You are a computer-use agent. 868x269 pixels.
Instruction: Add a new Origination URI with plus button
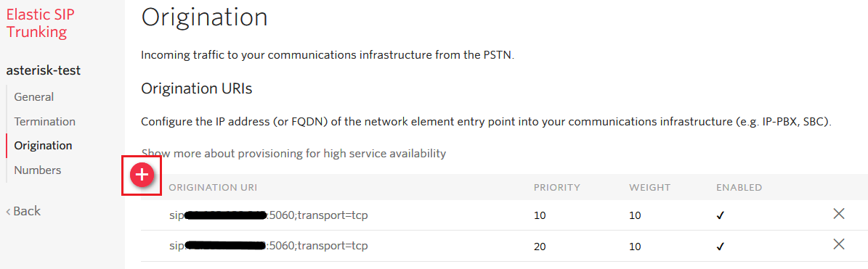pyautogui.click(x=142, y=175)
